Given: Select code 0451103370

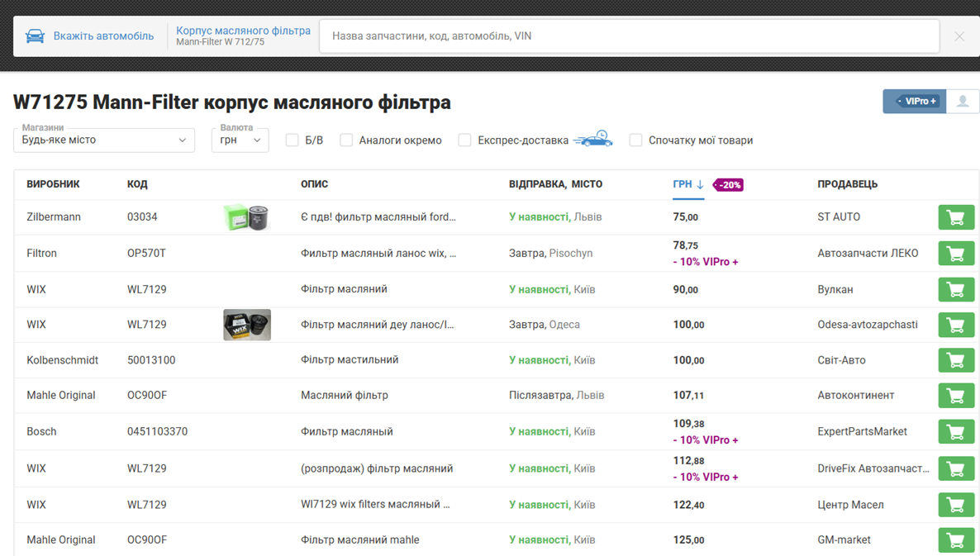Looking at the screenshot, I should (x=158, y=432).
